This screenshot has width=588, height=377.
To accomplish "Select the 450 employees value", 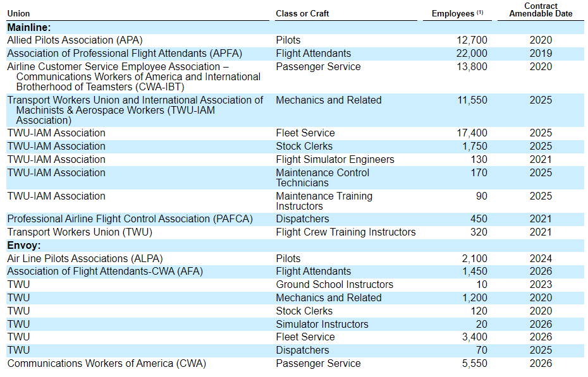I will pos(479,218).
